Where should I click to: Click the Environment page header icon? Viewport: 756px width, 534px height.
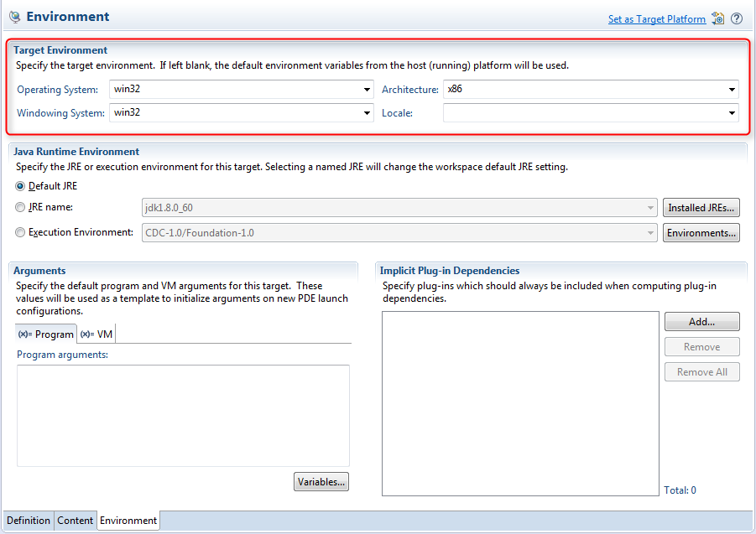[x=15, y=18]
